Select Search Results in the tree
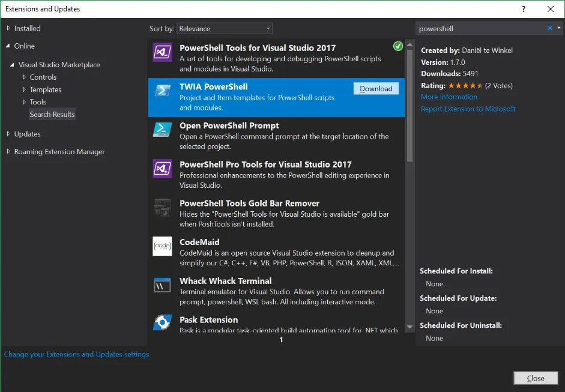565x392 pixels. (52, 114)
